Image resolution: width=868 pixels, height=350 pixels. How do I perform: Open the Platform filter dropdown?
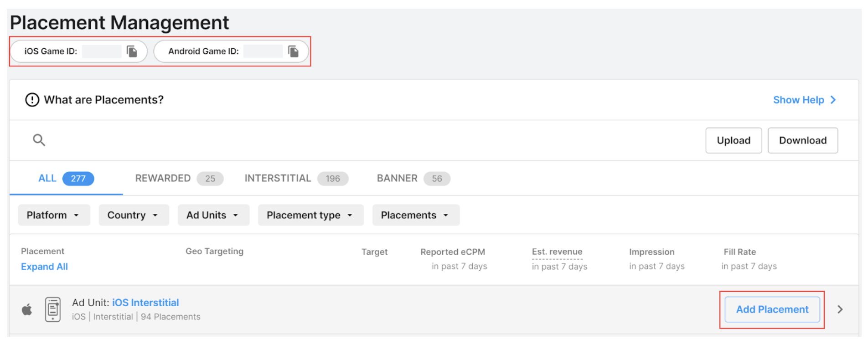[54, 215]
